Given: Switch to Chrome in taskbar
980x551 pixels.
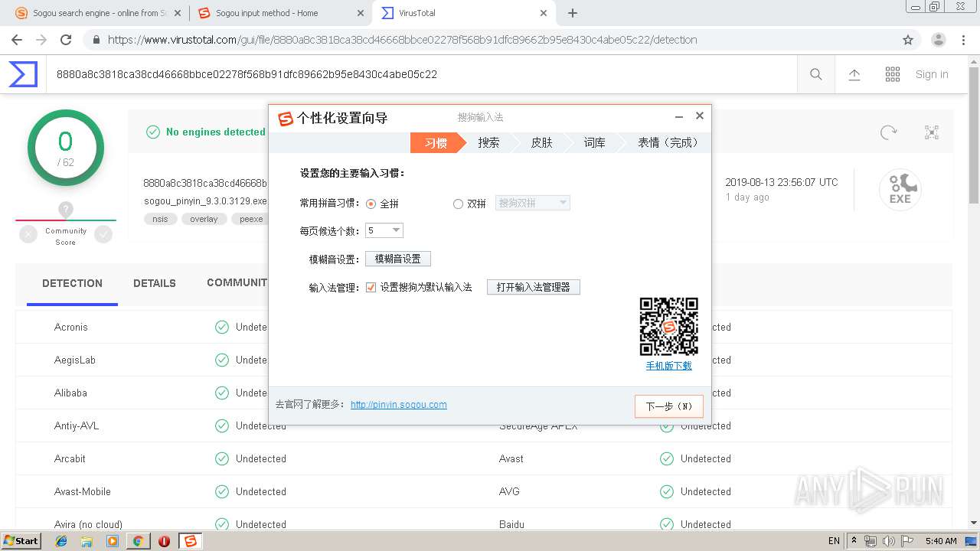Looking at the screenshot, I should pos(138,541).
